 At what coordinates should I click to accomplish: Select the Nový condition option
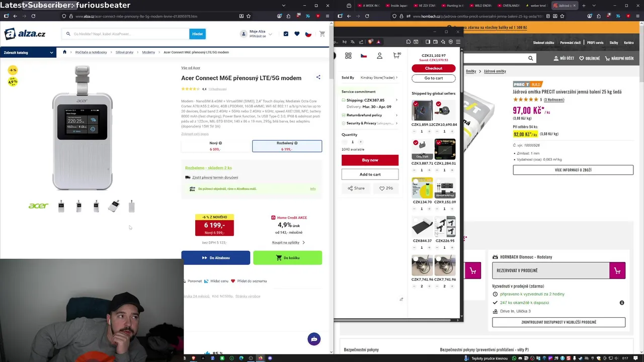coord(216,146)
